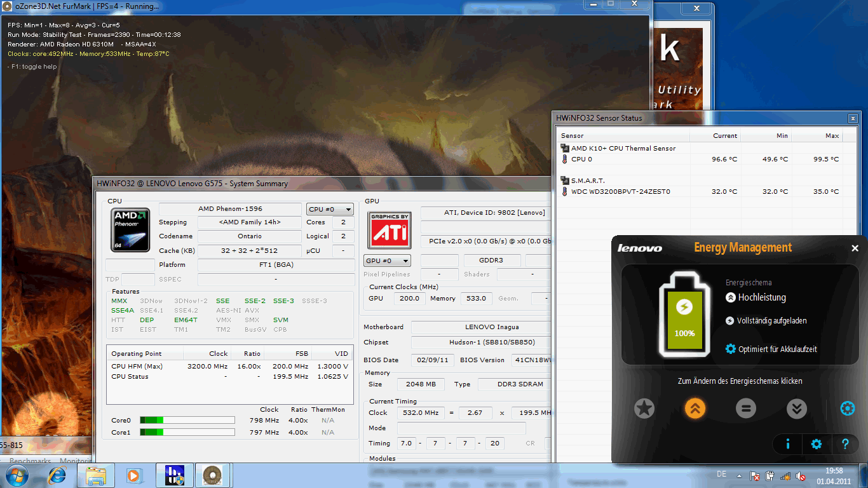Click the HWiNFO32 System Summary title bar
Image resolution: width=868 pixels, height=488 pixels.
322,184
